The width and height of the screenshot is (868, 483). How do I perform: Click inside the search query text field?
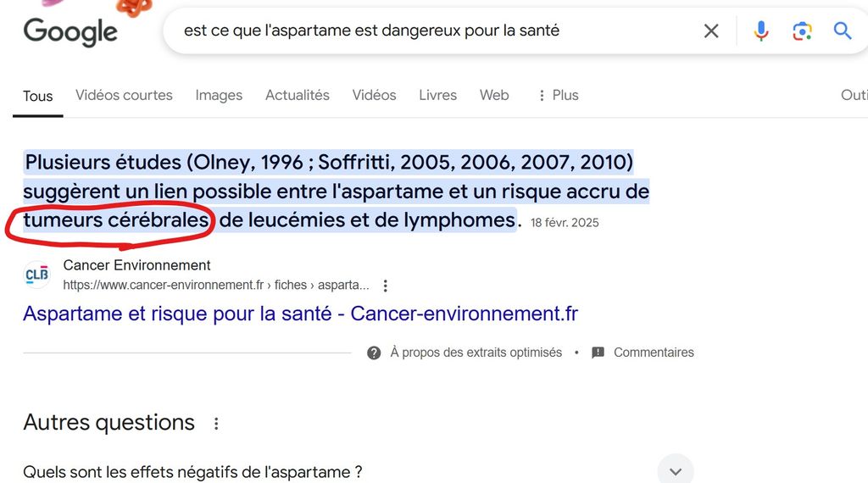[x=431, y=31]
